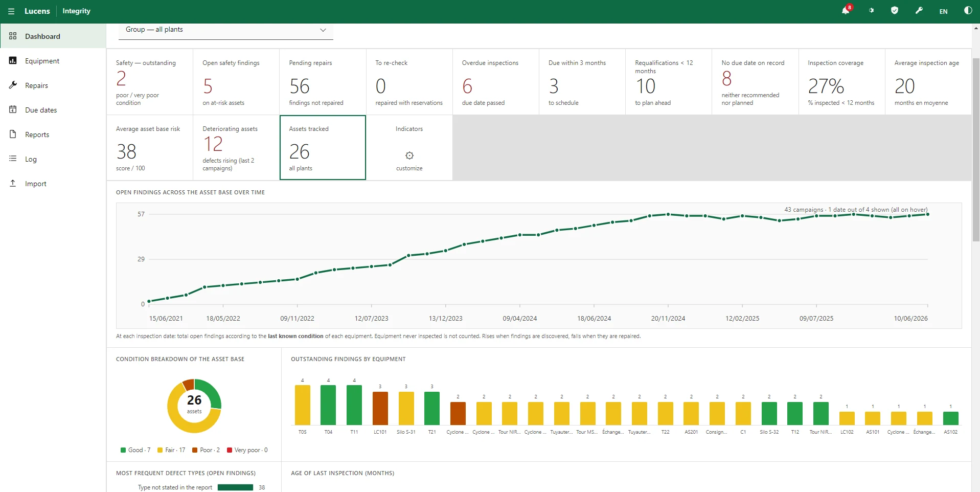Click the shield checkmark icon in the header
The image size is (980, 492).
point(895,11)
